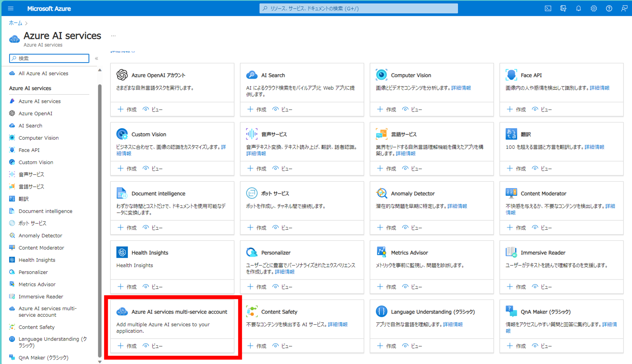Viewport: 632px width, 364px height.
Task: Open the feedback icon in header
Action: tap(624, 8)
